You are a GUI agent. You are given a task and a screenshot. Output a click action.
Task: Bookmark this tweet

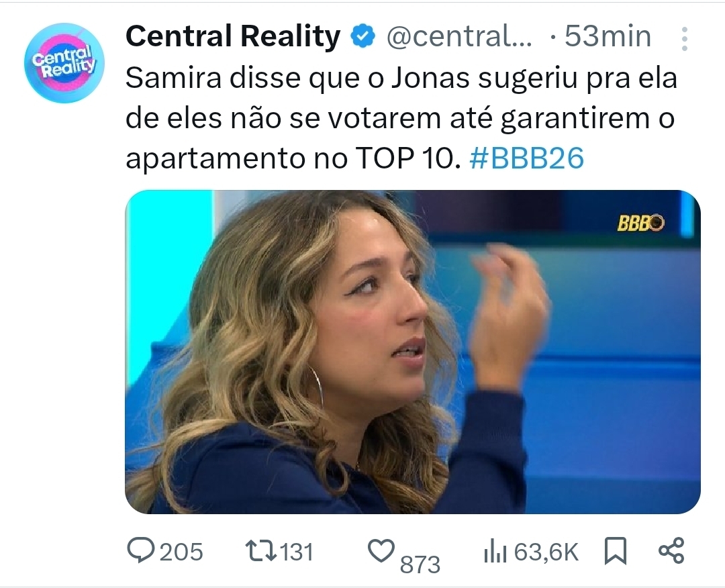pos(616,551)
